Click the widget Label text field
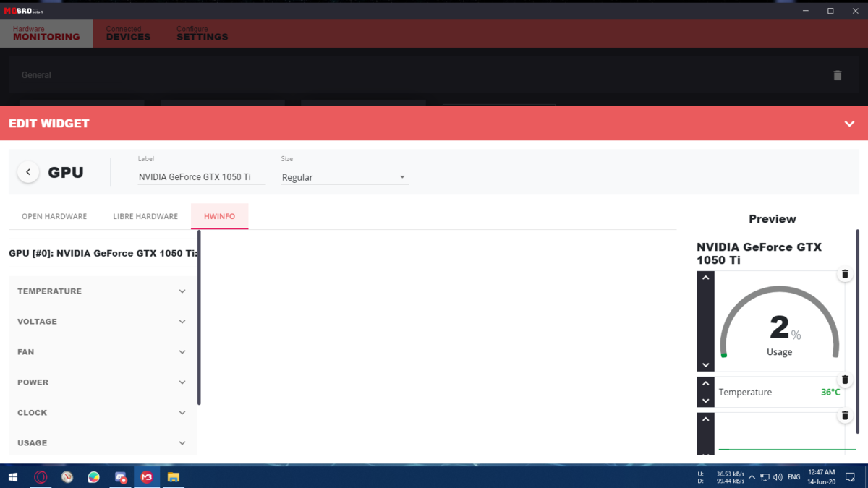This screenshot has width=868, height=488. click(x=202, y=177)
